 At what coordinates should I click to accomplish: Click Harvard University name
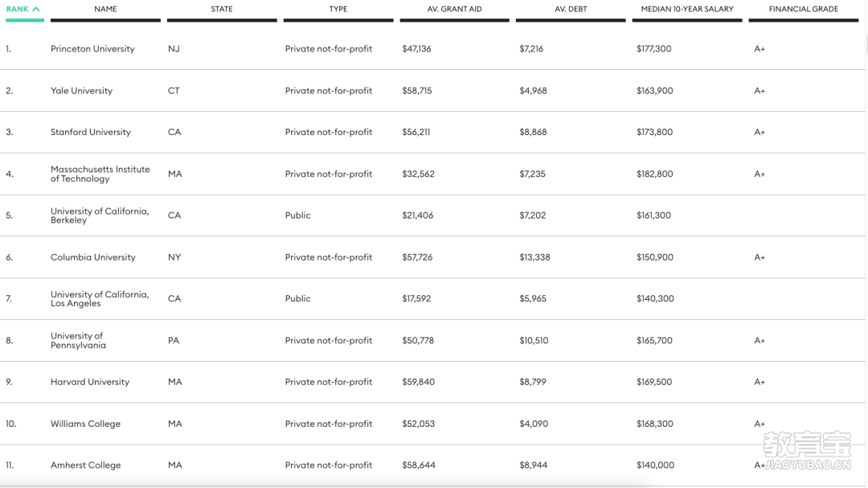coord(89,382)
